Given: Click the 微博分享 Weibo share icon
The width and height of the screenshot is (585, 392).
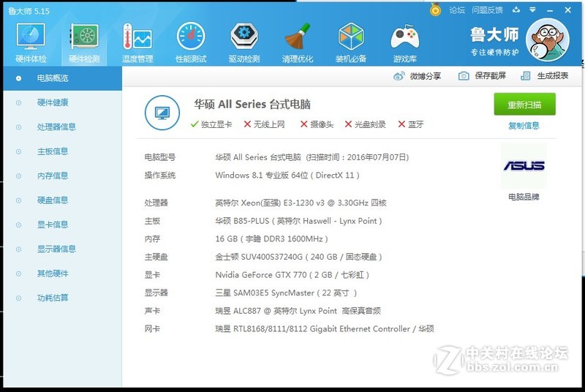Looking at the screenshot, I should click(399, 76).
